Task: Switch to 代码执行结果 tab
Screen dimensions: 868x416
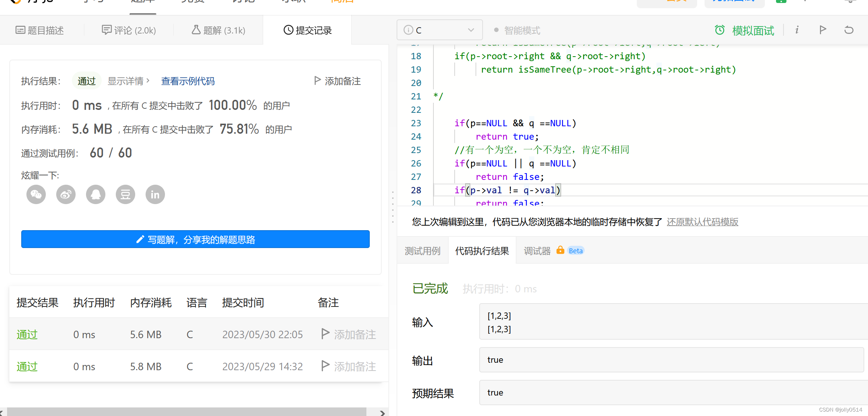Action: pyautogui.click(x=481, y=251)
